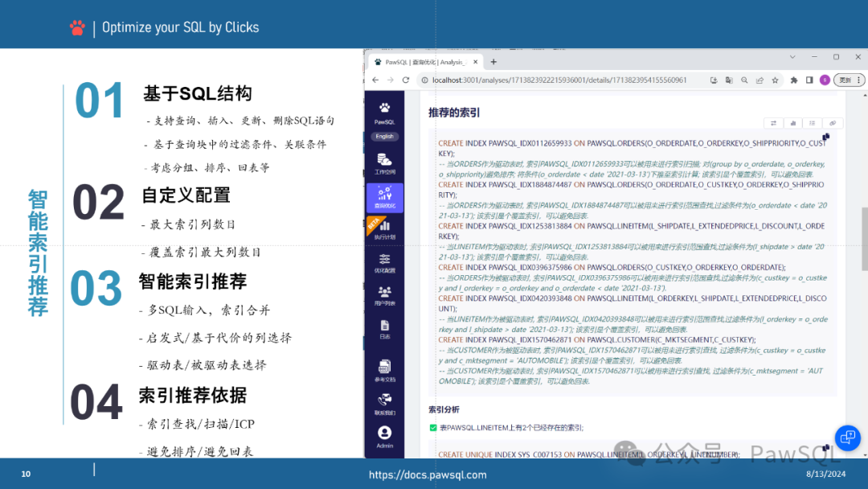The width and height of the screenshot is (868, 489).
Task: Click the CREATE INDEX PAWSQL_IDX1253813884 statement
Action: click(x=632, y=231)
